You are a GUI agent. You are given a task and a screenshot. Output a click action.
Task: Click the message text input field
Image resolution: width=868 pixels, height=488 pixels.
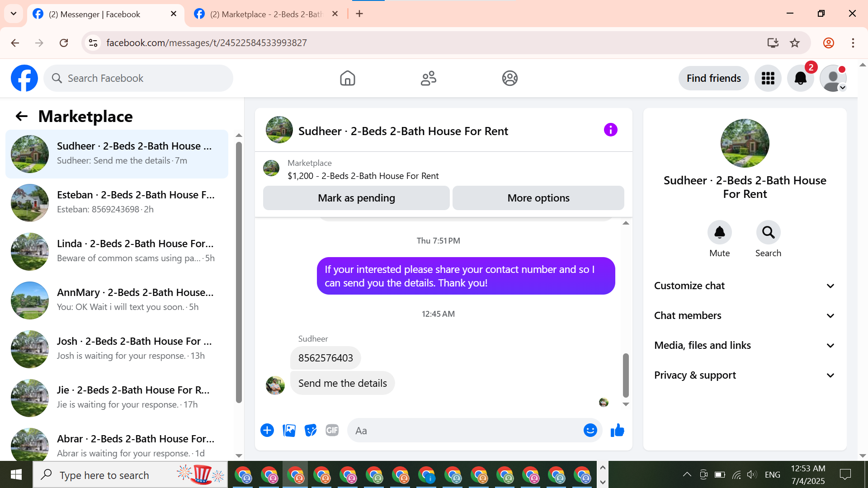click(x=466, y=431)
